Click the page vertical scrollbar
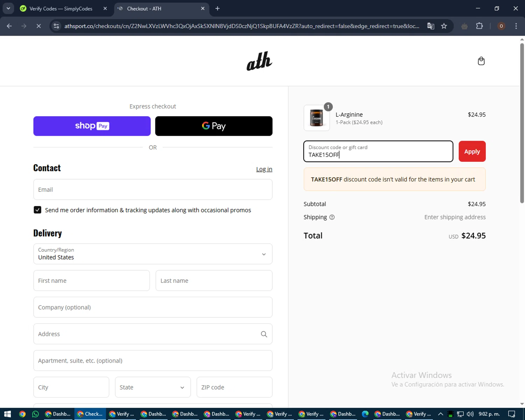525x420 pixels. click(522, 122)
